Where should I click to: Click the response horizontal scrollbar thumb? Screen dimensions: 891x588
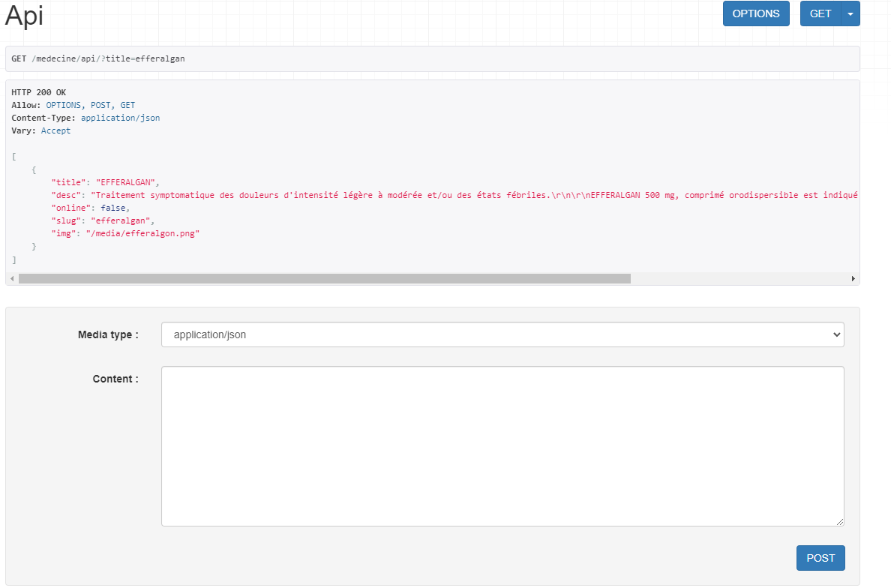(324, 279)
